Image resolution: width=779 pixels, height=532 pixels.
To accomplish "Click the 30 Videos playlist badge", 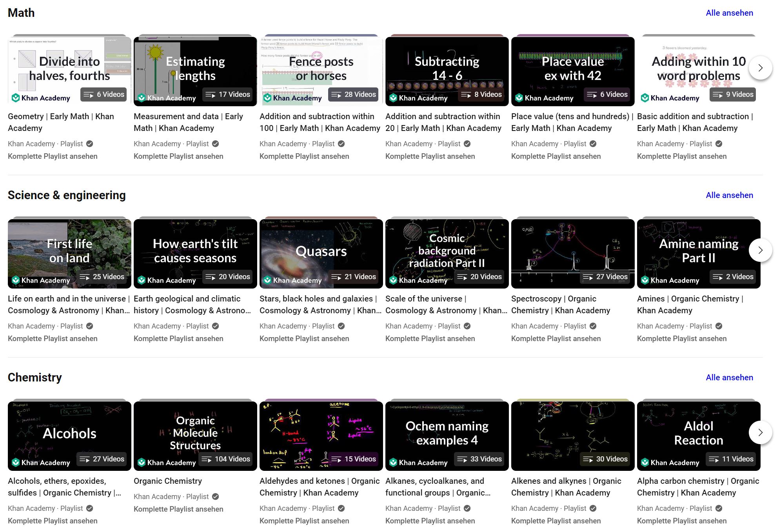I will (x=605, y=459).
